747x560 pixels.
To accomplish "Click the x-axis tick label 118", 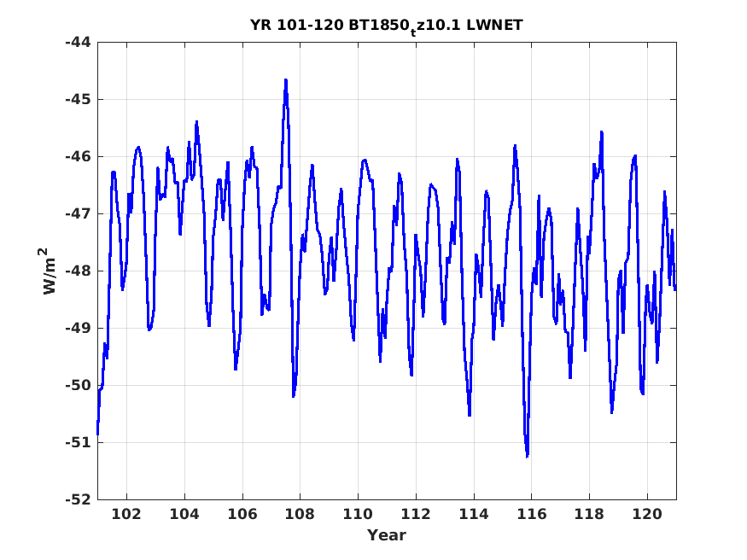I will [589, 514].
